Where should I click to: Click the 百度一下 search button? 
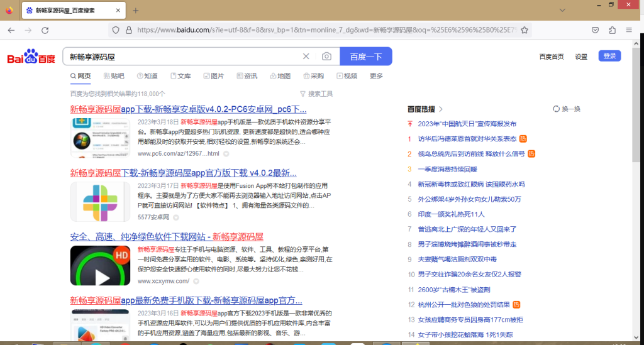[x=366, y=57]
